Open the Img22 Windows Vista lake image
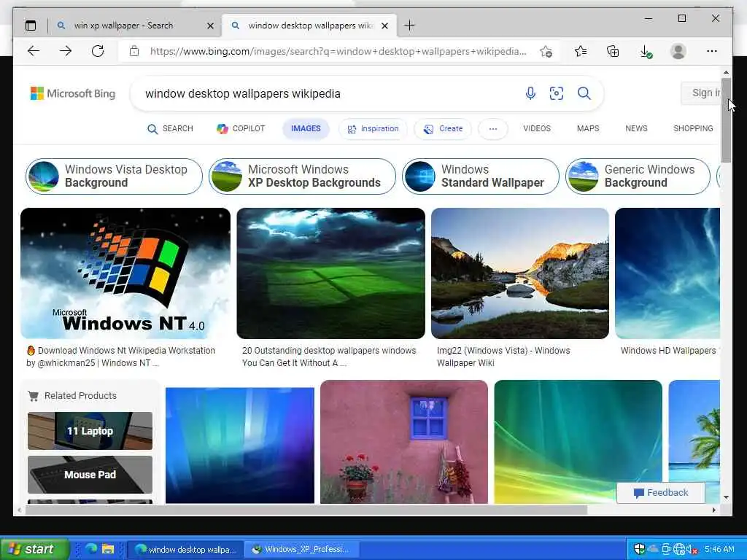 [x=519, y=273]
